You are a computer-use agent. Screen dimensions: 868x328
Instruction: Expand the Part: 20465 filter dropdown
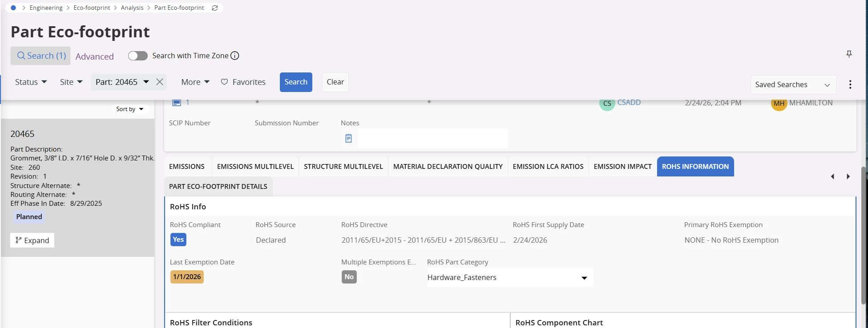tap(146, 82)
